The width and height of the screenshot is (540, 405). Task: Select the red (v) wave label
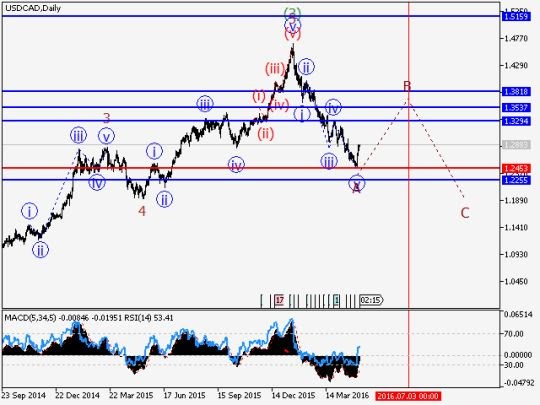coord(293,34)
